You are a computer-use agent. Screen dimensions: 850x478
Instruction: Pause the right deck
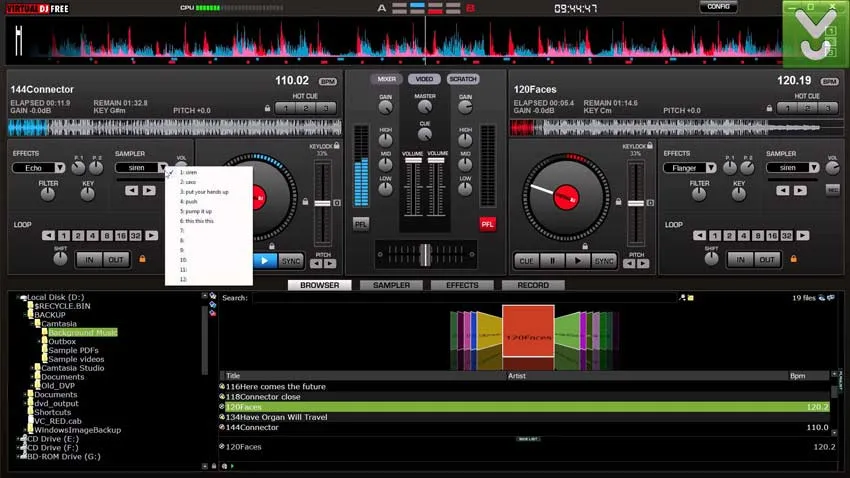(552, 261)
